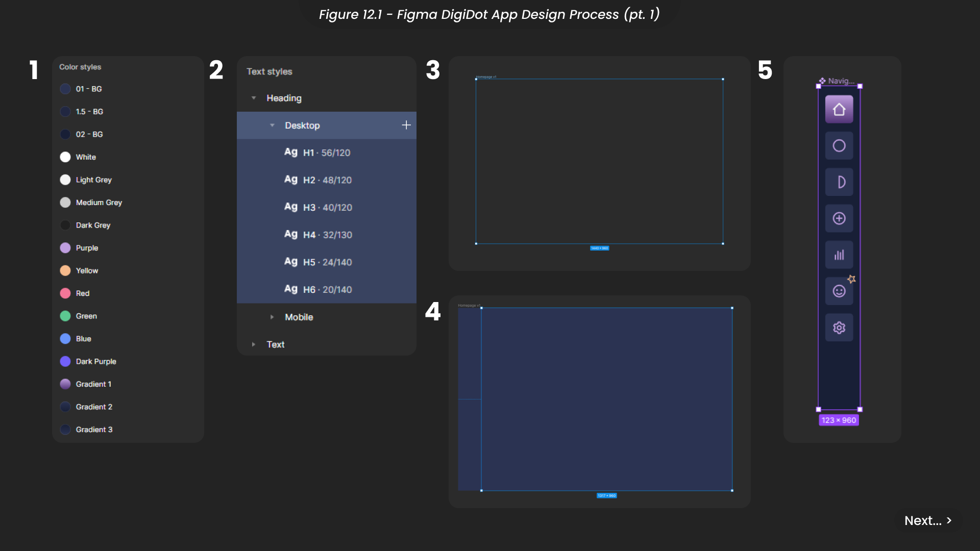Click the Home icon in navigation bar
The height and width of the screenshot is (551, 980).
839,109
